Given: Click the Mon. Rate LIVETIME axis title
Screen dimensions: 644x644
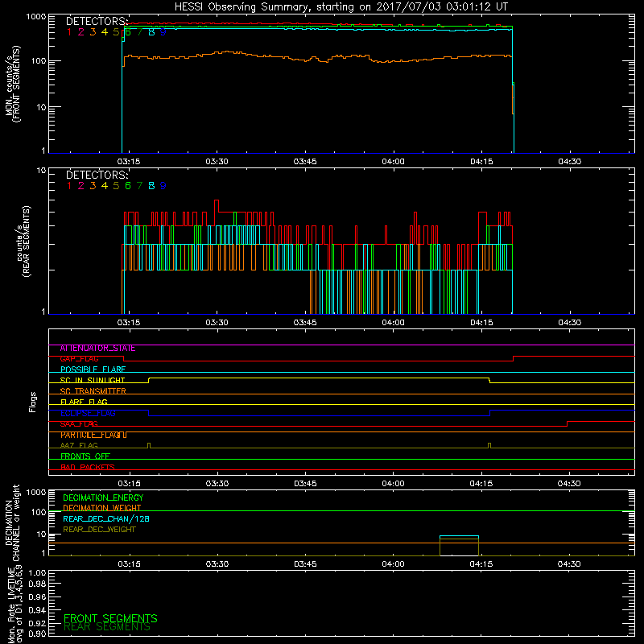Looking at the screenshot, I should pyautogui.click(x=14, y=605).
